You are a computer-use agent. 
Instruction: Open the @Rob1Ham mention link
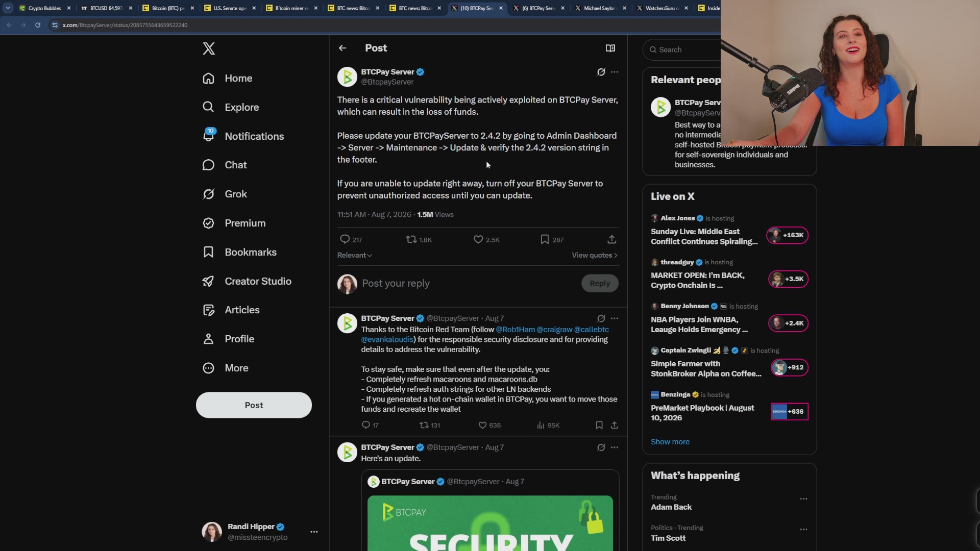pos(515,330)
